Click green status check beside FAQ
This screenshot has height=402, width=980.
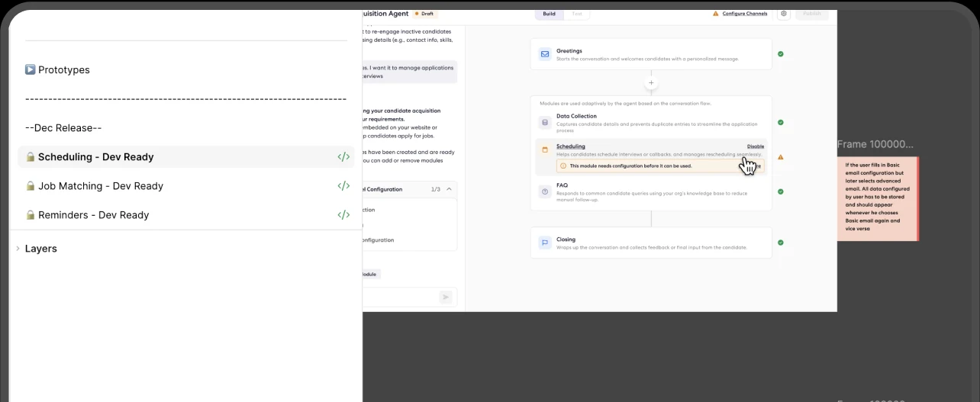[780, 191]
